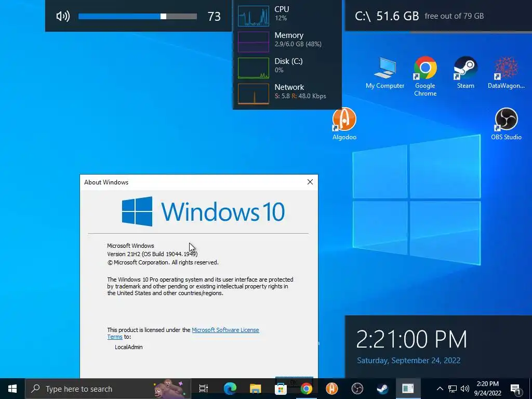Click the network icon in system tray
532x399 pixels.
(x=453, y=389)
